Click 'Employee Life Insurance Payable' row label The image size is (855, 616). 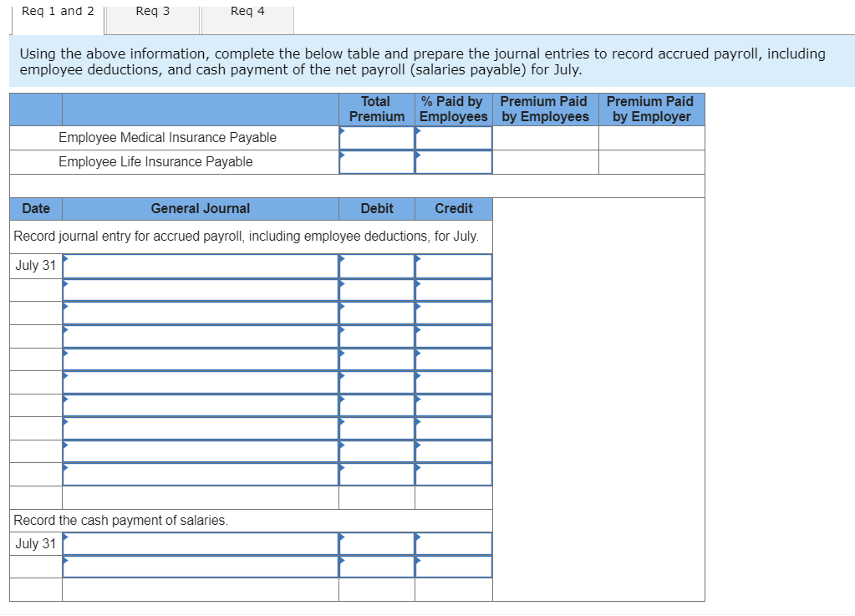155,162
